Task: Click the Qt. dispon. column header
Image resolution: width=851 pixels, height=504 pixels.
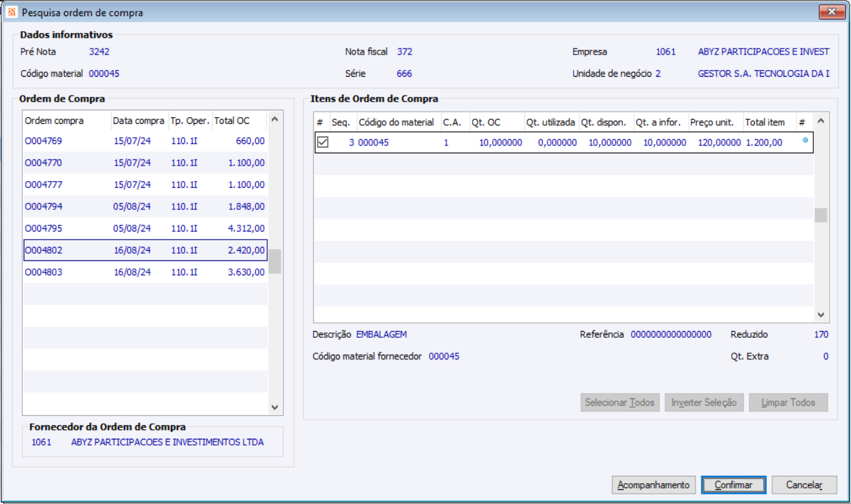Action: coord(605,122)
